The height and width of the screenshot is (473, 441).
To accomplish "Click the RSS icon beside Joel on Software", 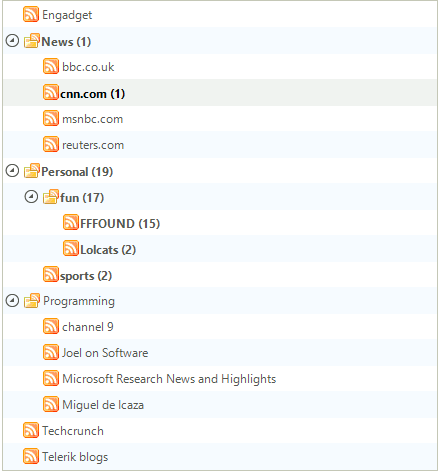I will pyautogui.click(x=51, y=352).
